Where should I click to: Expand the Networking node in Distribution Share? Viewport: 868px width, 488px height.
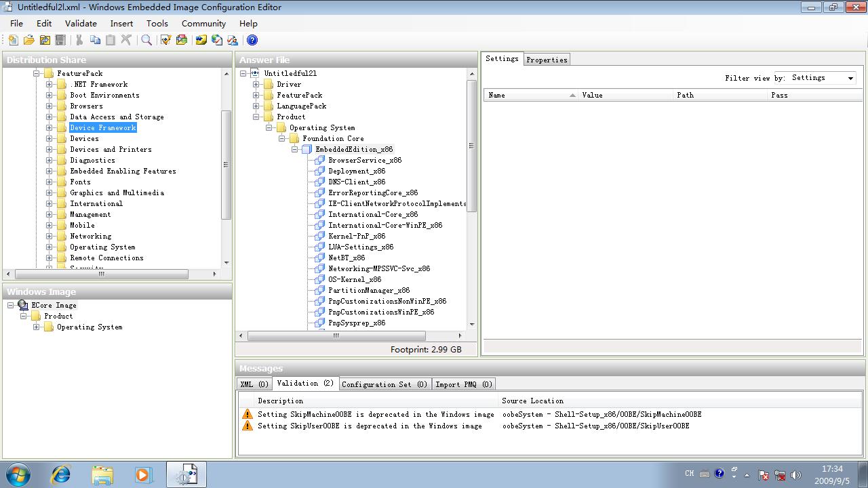pos(49,237)
